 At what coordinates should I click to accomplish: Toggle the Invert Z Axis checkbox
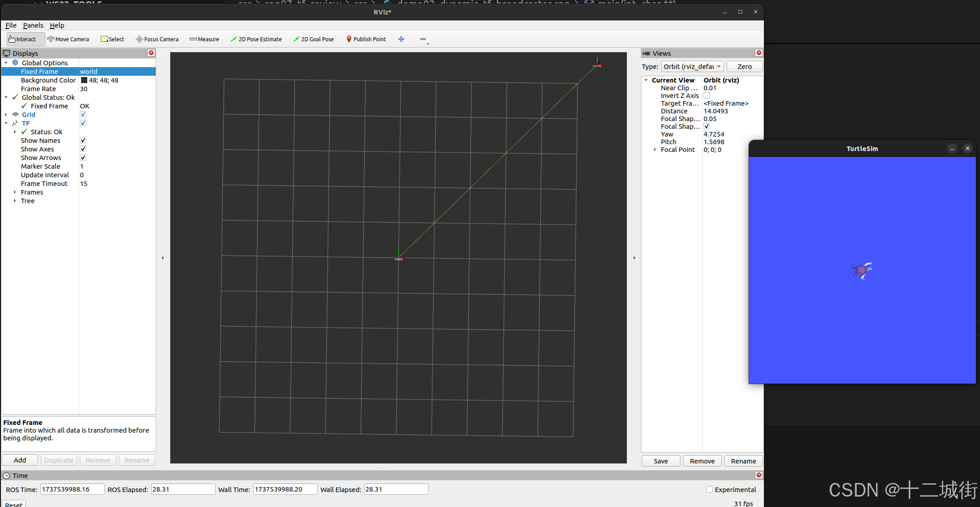coord(707,96)
